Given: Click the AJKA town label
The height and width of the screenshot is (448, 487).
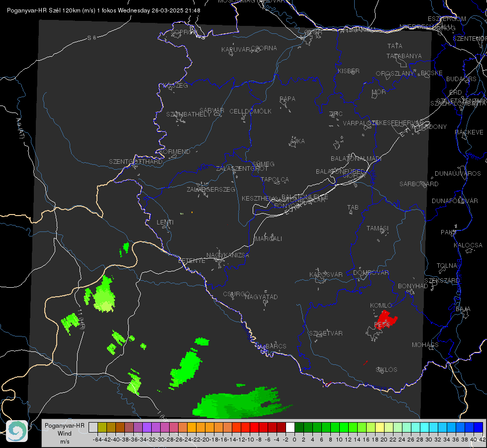Looking at the screenshot, I should pos(297,141).
